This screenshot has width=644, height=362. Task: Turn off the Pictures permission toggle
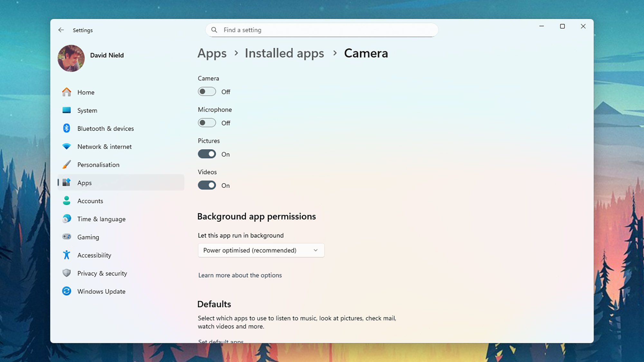tap(207, 154)
